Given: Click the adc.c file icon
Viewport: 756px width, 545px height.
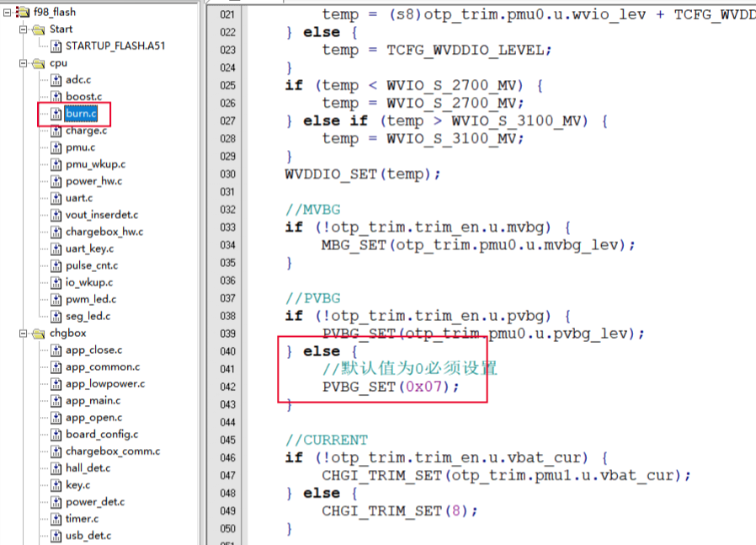Looking at the screenshot, I should pos(56,80).
